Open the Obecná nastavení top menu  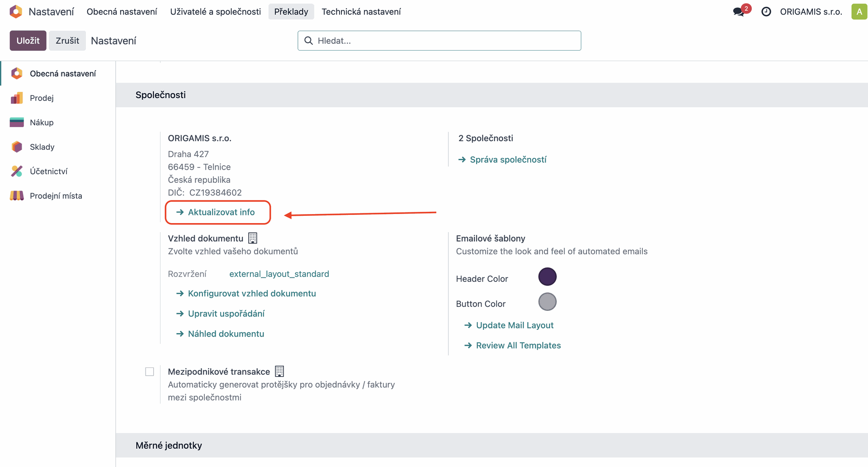(x=122, y=12)
